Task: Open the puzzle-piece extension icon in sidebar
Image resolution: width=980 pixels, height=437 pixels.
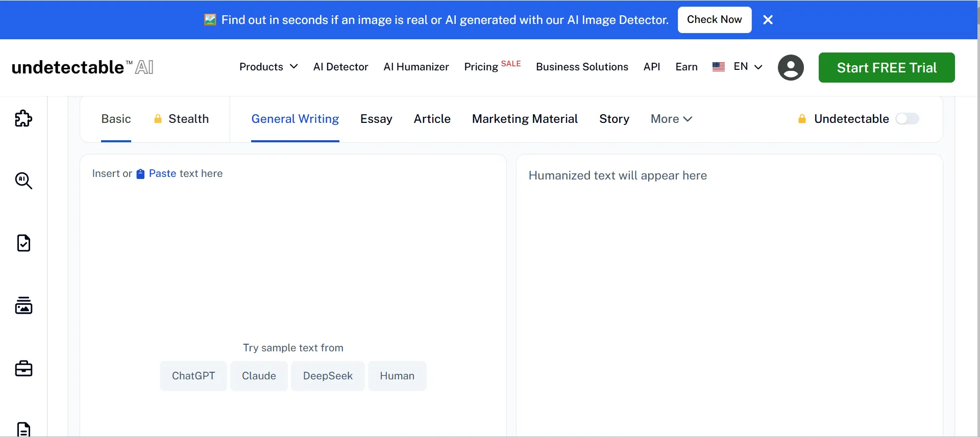Action: click(x=23, y=118)
